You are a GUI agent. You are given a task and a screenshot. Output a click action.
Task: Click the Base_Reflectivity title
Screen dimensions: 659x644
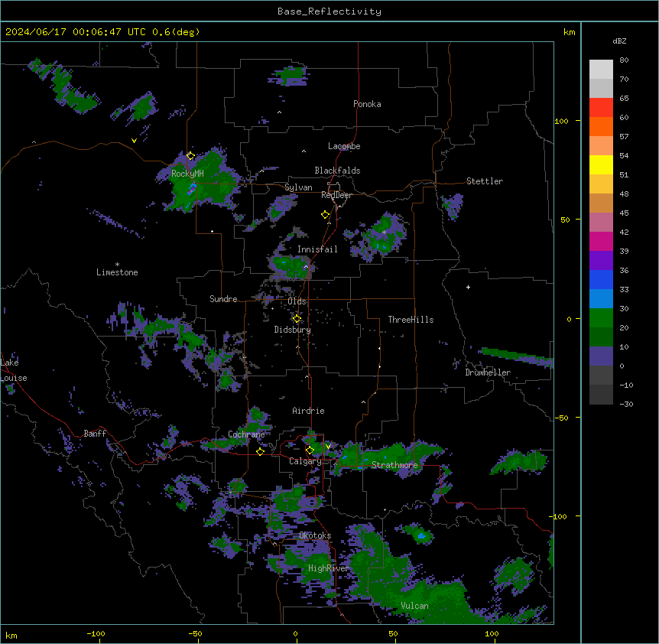[329, 11]
